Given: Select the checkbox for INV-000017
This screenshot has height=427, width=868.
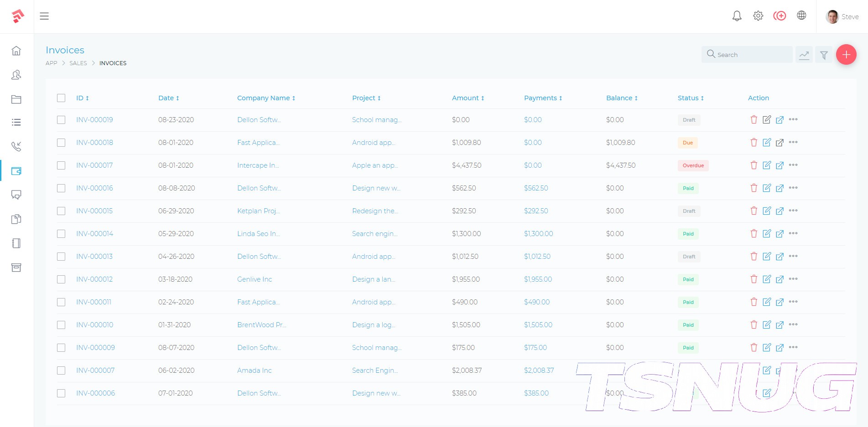Looking at the screenshot, I should [x=61, y=165].
